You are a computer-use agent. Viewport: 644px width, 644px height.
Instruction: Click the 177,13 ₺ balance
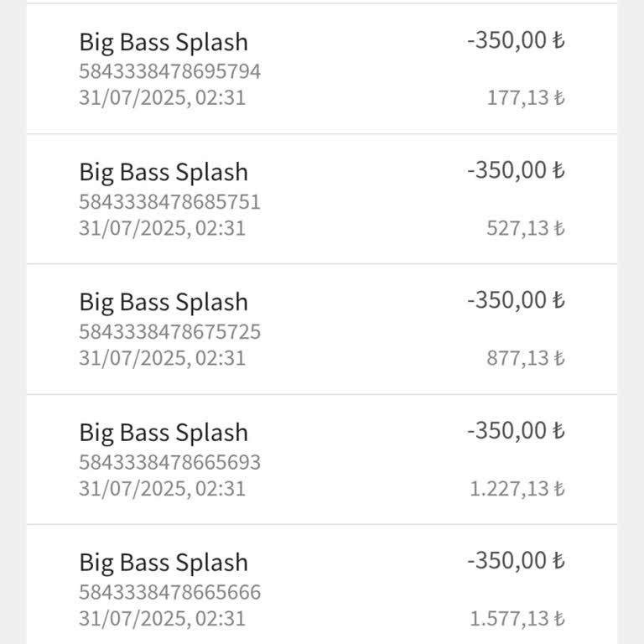(525, 98)
